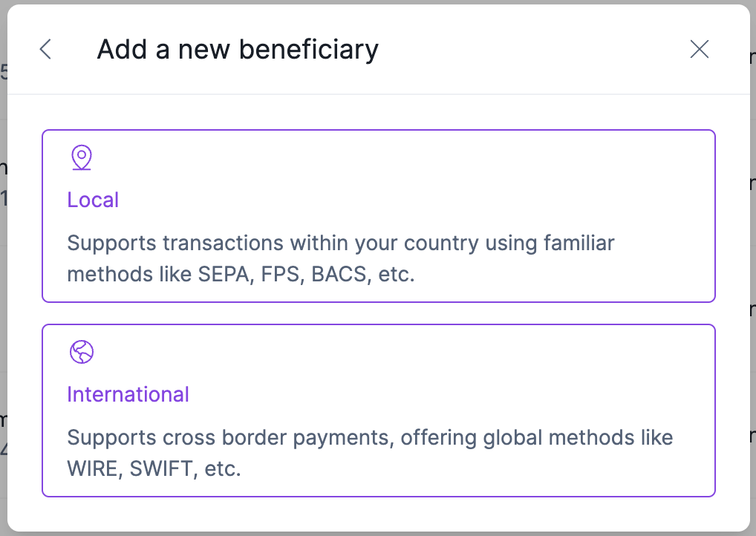Viewport: 756px width, 536px height.
Task: Click the Local map pin icon
Action: 81,157
